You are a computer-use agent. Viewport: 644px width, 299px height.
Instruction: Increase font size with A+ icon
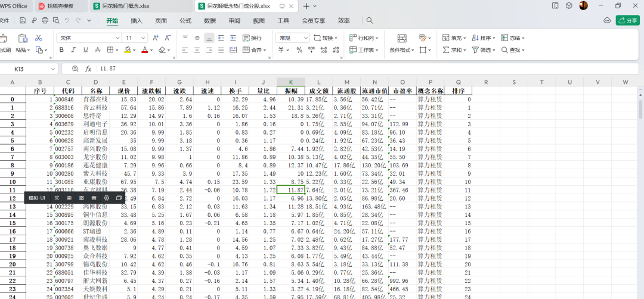156,38
